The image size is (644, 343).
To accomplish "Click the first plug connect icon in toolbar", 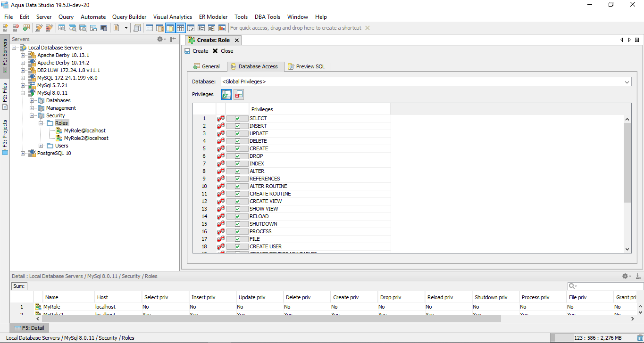I will [x=39, y=28].
